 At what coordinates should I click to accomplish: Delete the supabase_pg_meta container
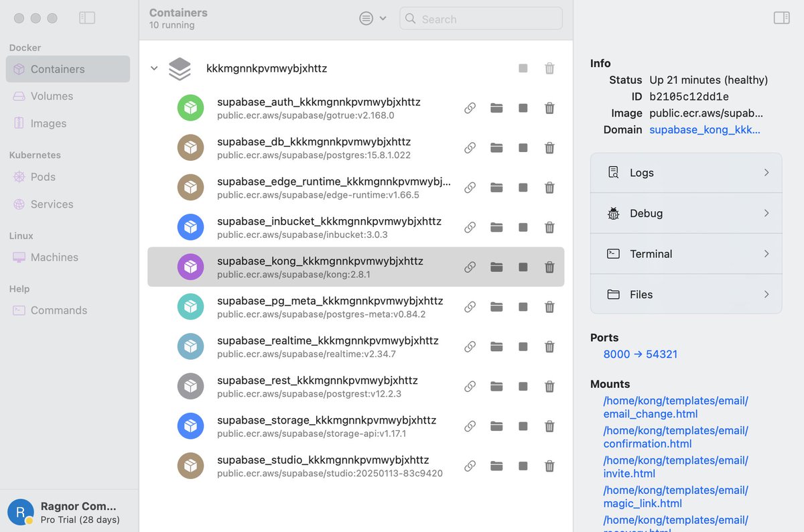click(549, 307)
